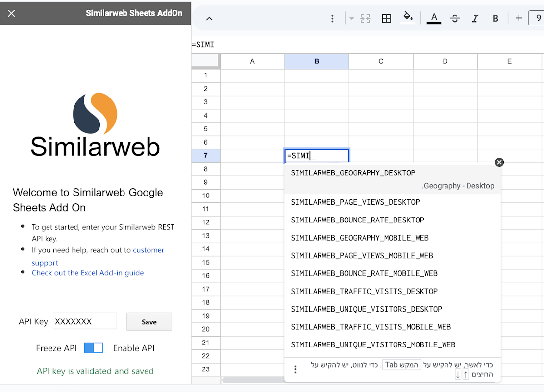Click the horizontal sheet scrollbar

pyautogui.click(x=253, y=380)
